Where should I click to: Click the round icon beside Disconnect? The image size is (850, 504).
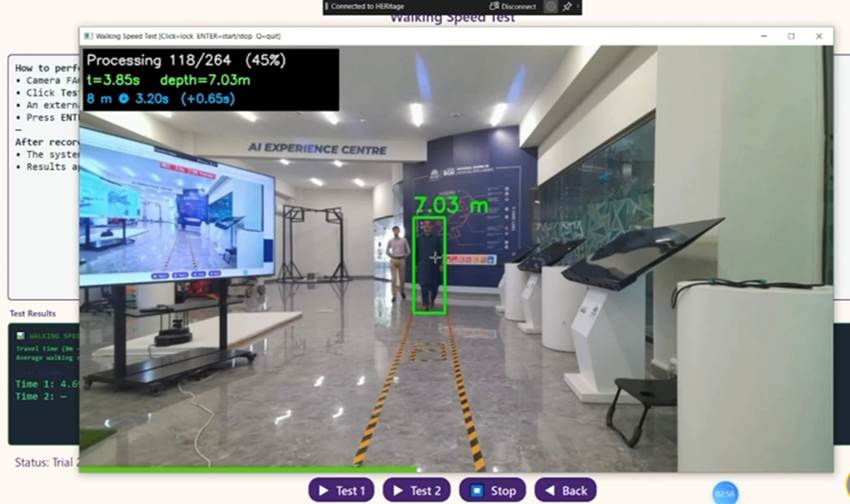549,6
